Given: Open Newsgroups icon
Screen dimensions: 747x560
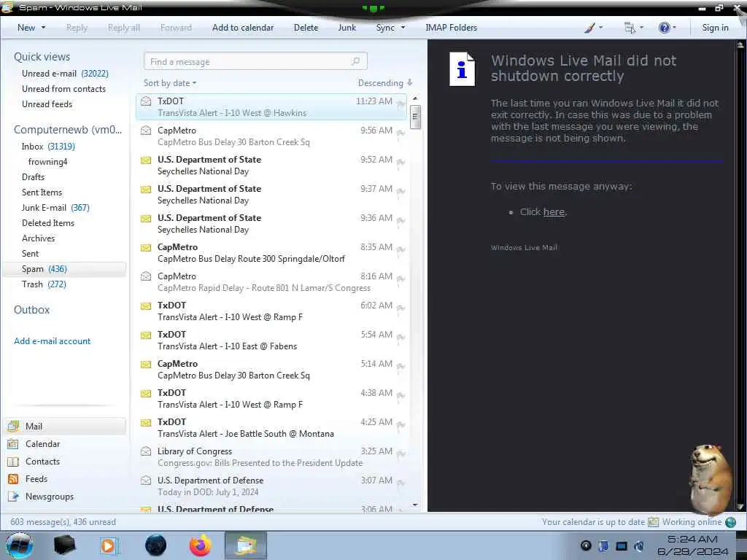Looking at the screenshot, I should pyautogui.click(x=13, y=497).
